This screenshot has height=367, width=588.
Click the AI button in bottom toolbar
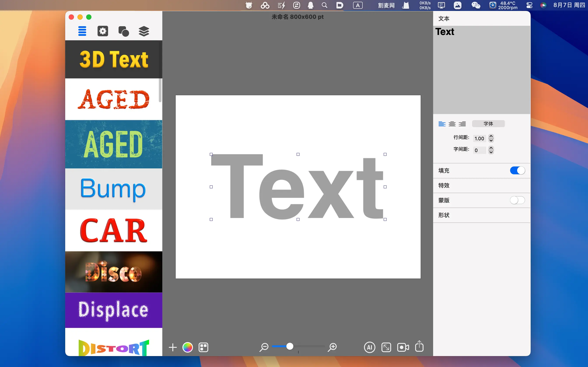(x=369, y=347)
